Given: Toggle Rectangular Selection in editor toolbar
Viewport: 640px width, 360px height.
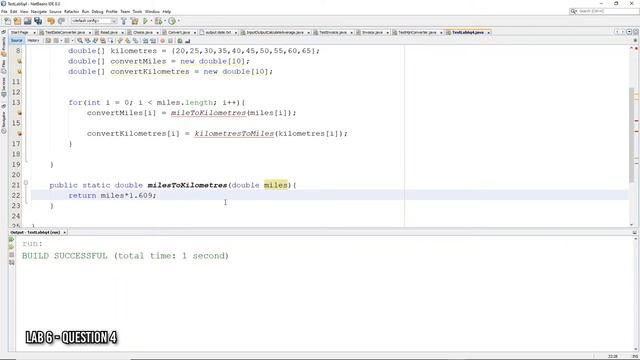Looking at the screenshot, I should tap(111, 41).
